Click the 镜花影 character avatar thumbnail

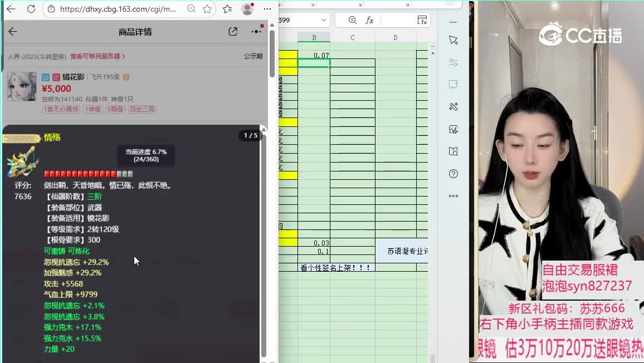[x=22, y=86]
